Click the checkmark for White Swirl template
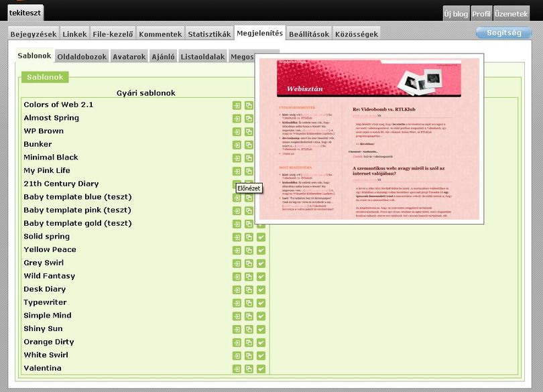Image resolution: width=543 pixels, height=392 pixels. point(261,356)
